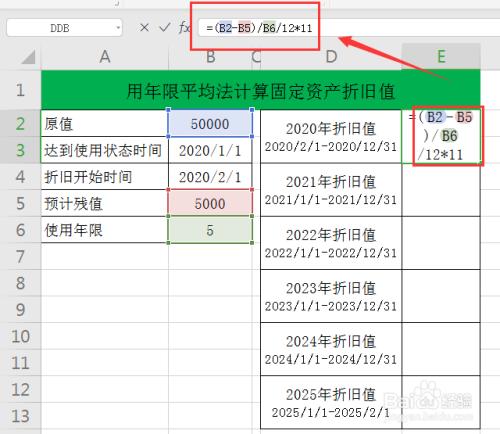Select row 12 header
The width and height of the screenshot is (500, 434).
point(20,389)
